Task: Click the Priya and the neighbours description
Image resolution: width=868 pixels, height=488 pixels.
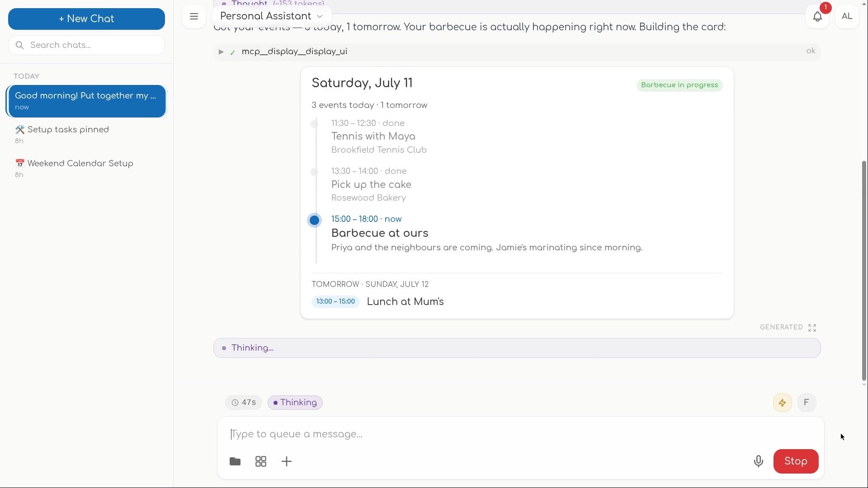Action: point(487,248)
